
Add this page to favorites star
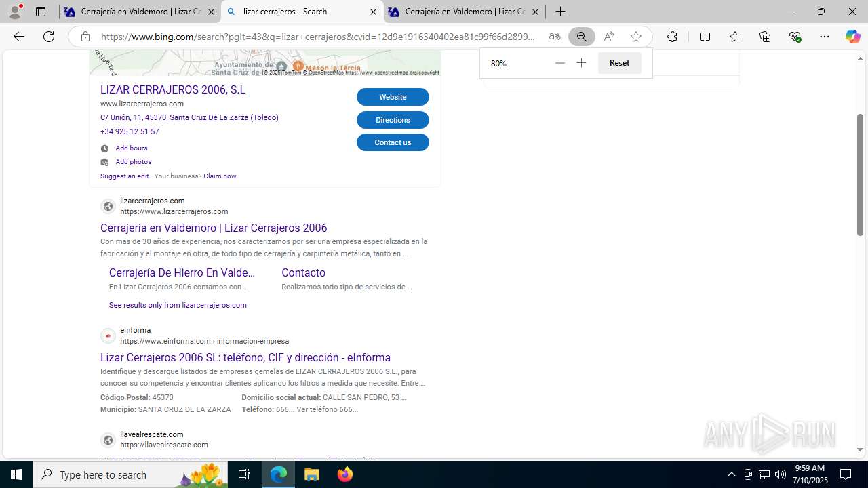pos(635,37)
